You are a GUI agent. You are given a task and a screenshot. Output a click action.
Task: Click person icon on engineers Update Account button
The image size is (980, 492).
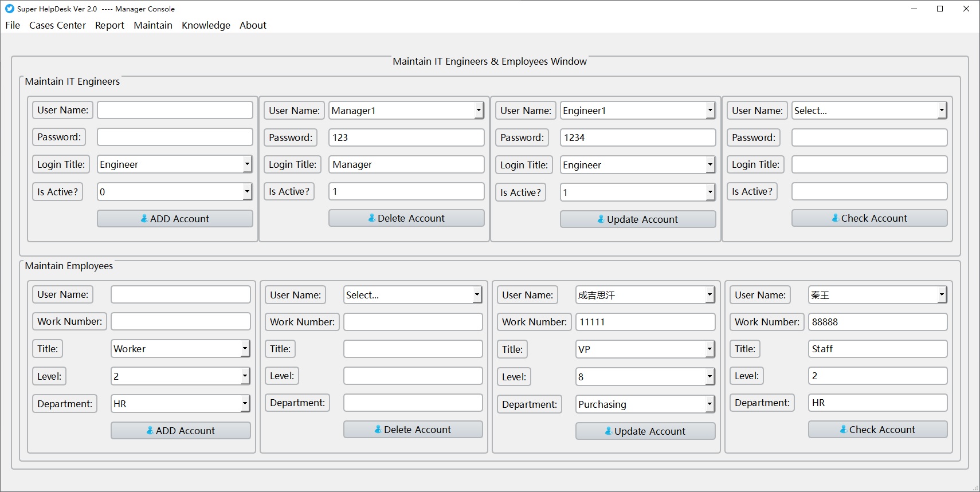(601, 219)
